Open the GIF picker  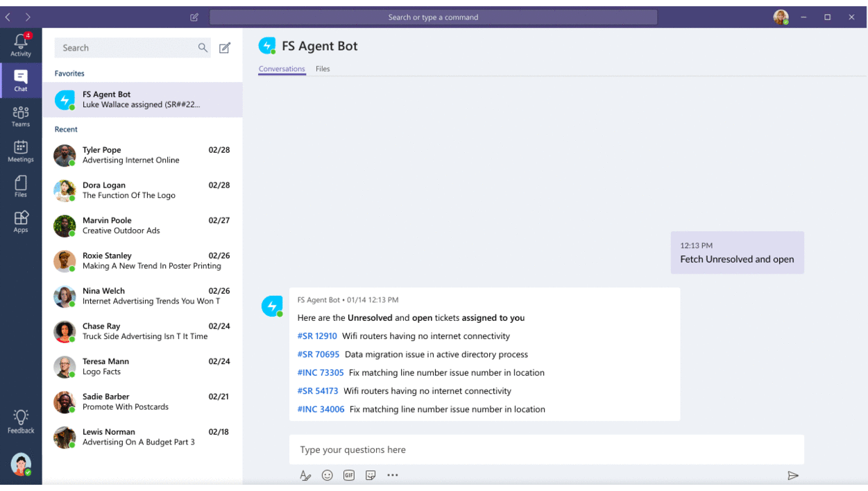pos(349,476)
